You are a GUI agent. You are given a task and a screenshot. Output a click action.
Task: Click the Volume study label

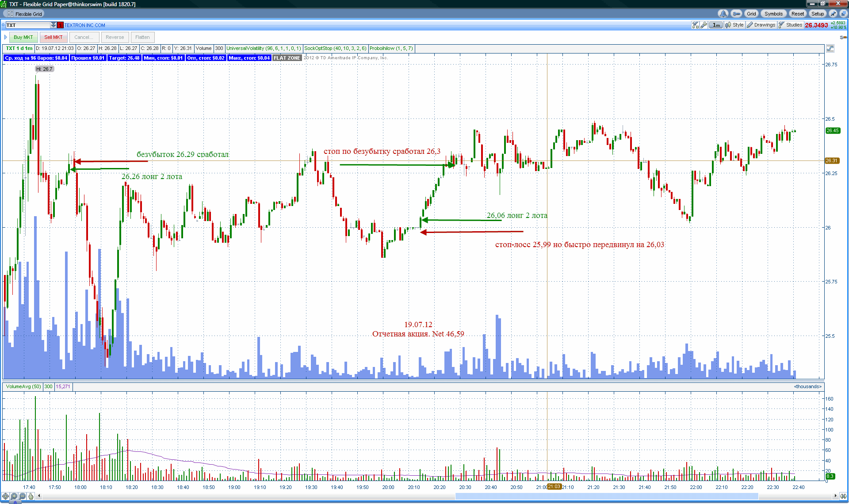[x=203, y=49]
